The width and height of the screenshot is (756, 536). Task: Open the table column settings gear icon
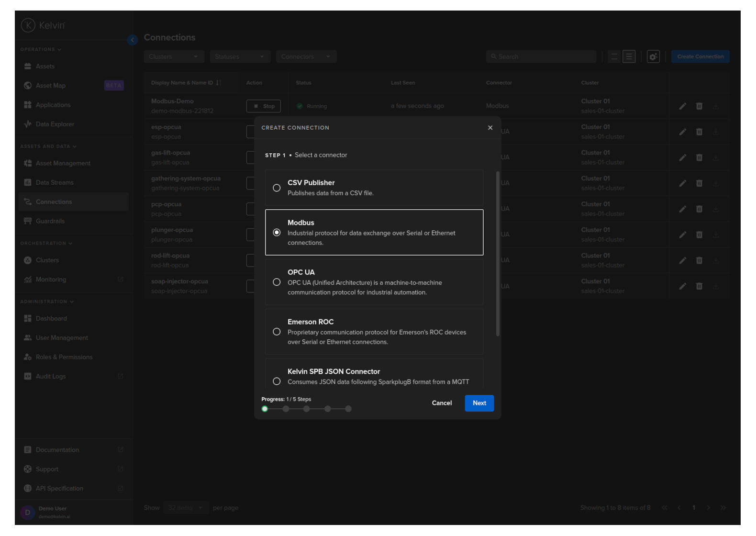(653, 56)
